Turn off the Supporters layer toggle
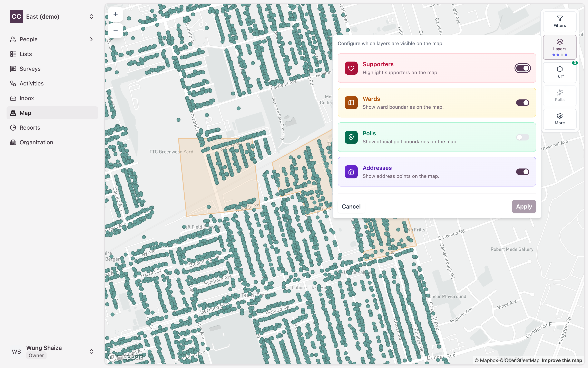588x368 pixels. tap(522, 68)
